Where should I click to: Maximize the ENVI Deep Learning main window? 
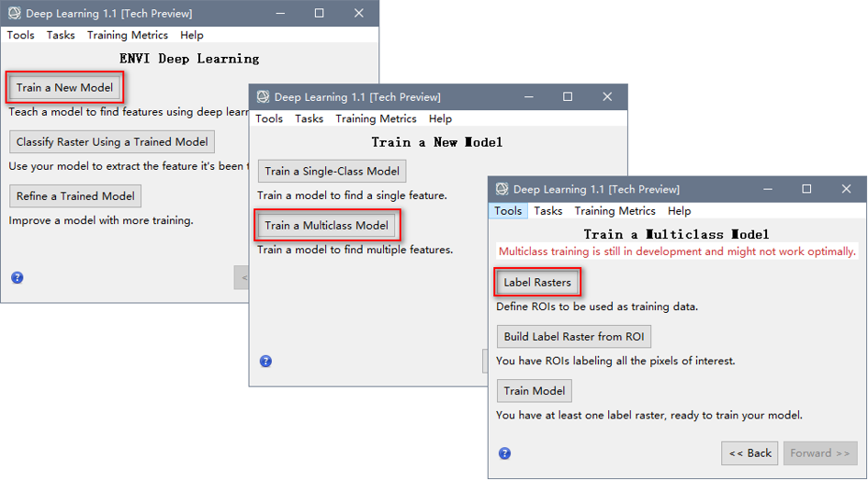[320, 13]
